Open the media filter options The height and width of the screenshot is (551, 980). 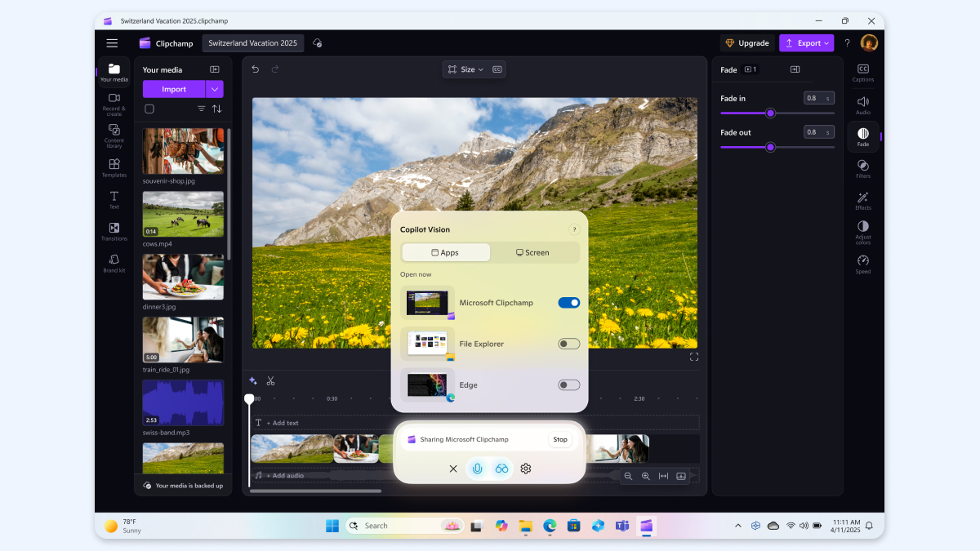click(x=201, y=109)
